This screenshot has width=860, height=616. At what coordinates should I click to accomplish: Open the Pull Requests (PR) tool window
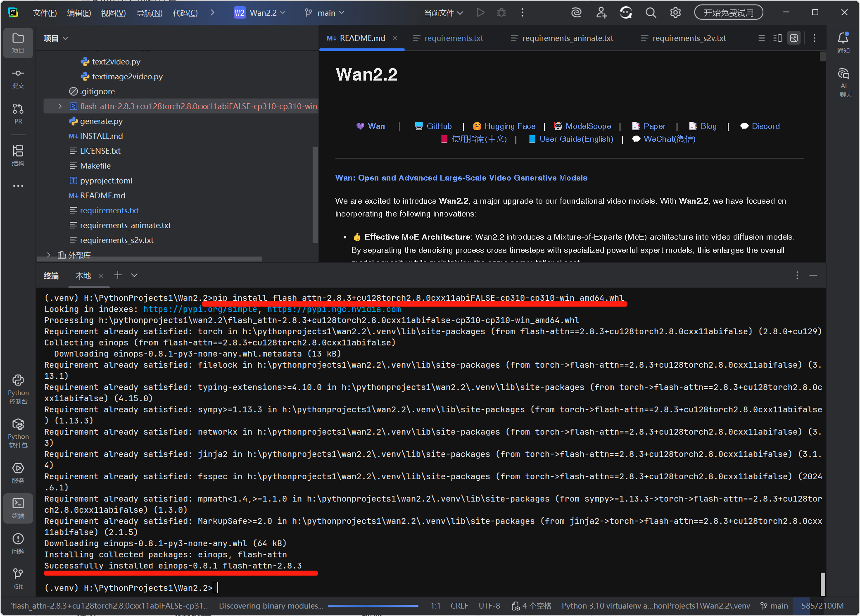18,114
